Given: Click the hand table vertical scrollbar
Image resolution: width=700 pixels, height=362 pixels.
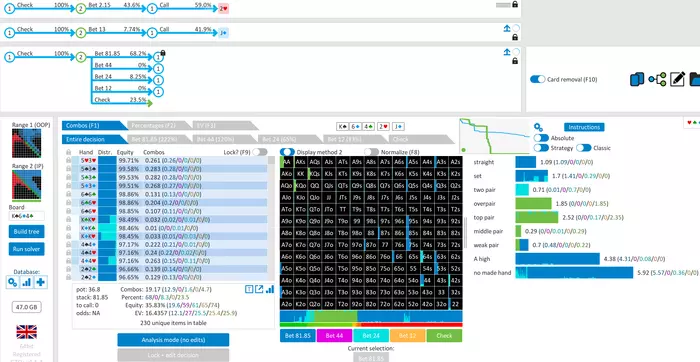Looking at the screenshot, I should click(271, 218).
